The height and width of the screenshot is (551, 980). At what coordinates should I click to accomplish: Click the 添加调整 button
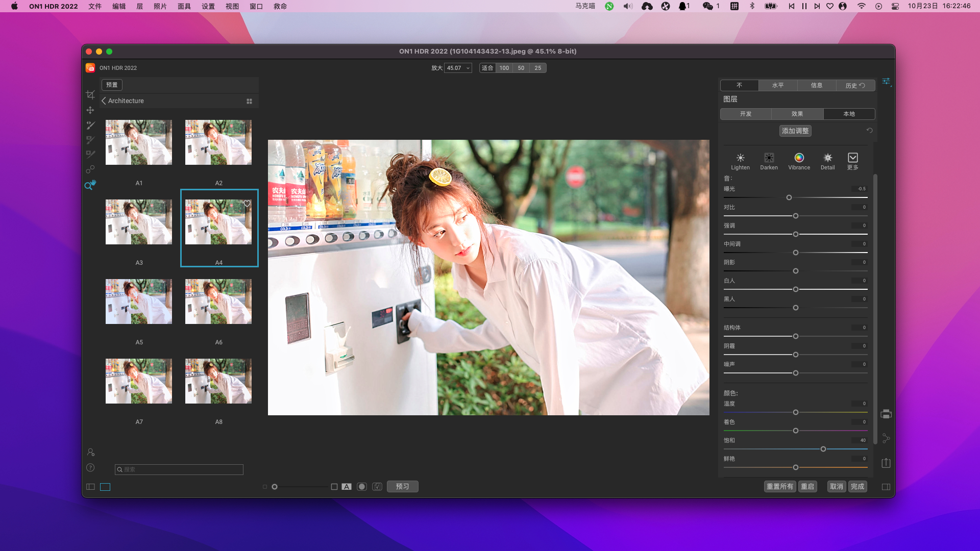pyautogui.click(x=795, y=131)
